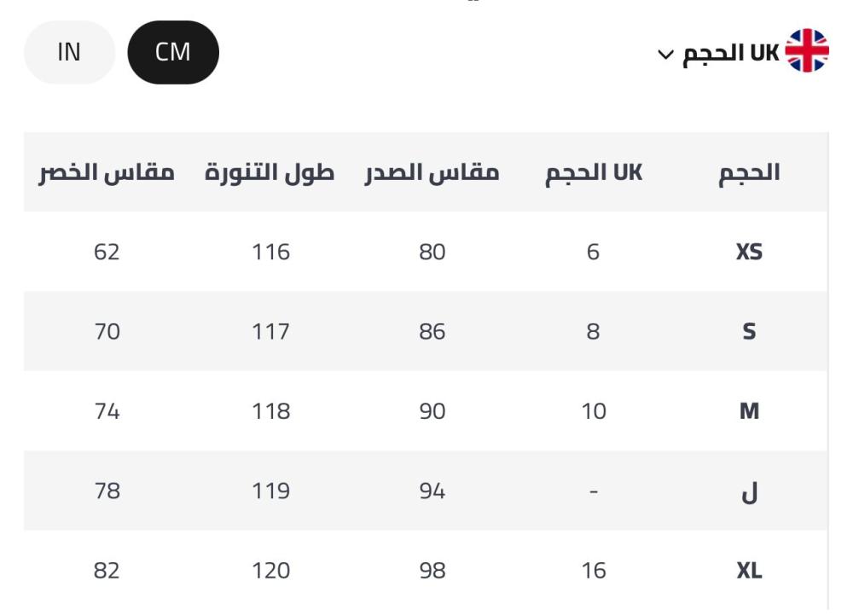Screen dimensions: 853x616
Task: Switch measurement units to IN
Action: click(x=69, y=52)
